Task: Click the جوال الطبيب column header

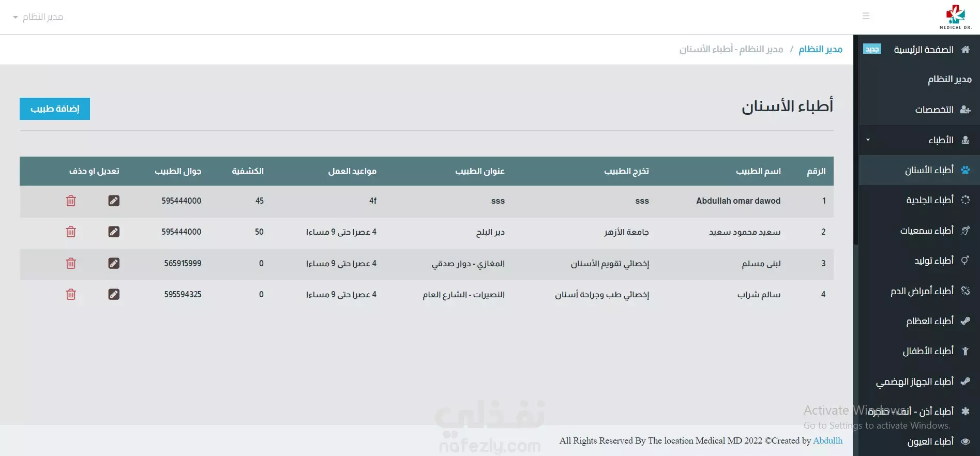Action: 178,171
